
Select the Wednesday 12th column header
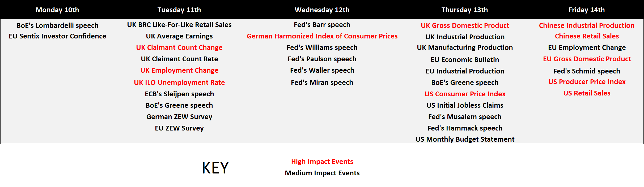322,10
